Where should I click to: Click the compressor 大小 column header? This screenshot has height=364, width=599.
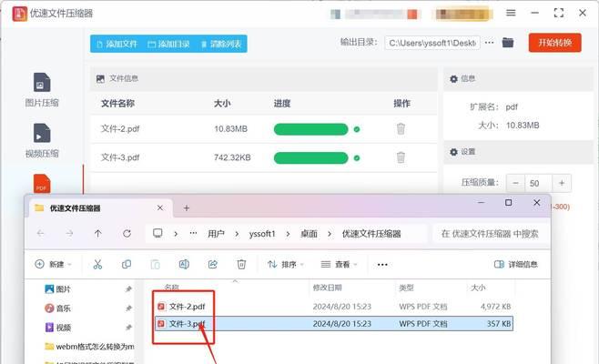(222, 103)
